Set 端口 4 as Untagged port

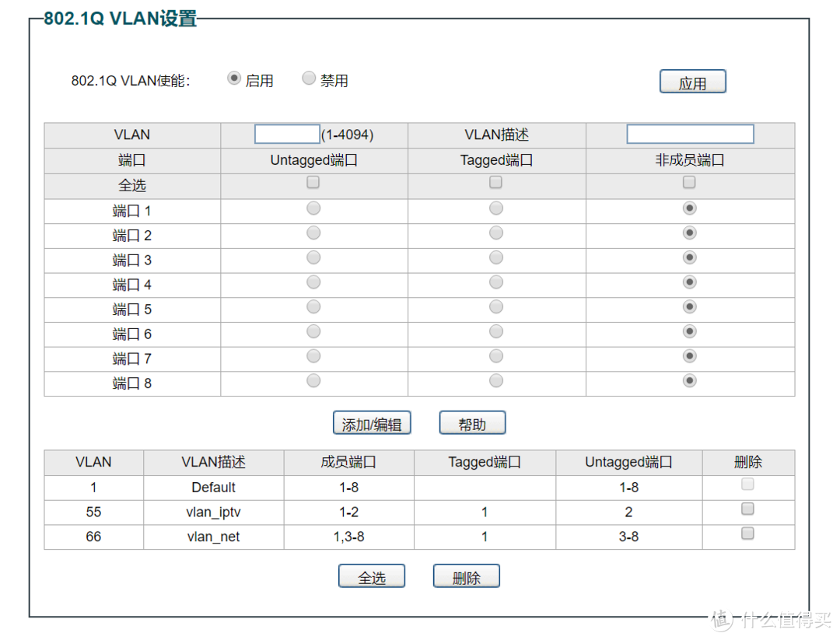313,282
